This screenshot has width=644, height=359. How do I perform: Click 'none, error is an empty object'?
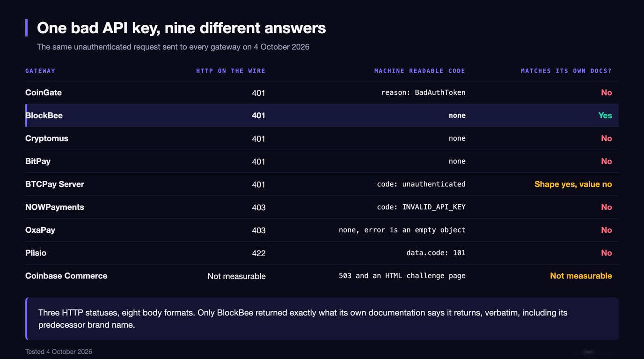[402, 230]
